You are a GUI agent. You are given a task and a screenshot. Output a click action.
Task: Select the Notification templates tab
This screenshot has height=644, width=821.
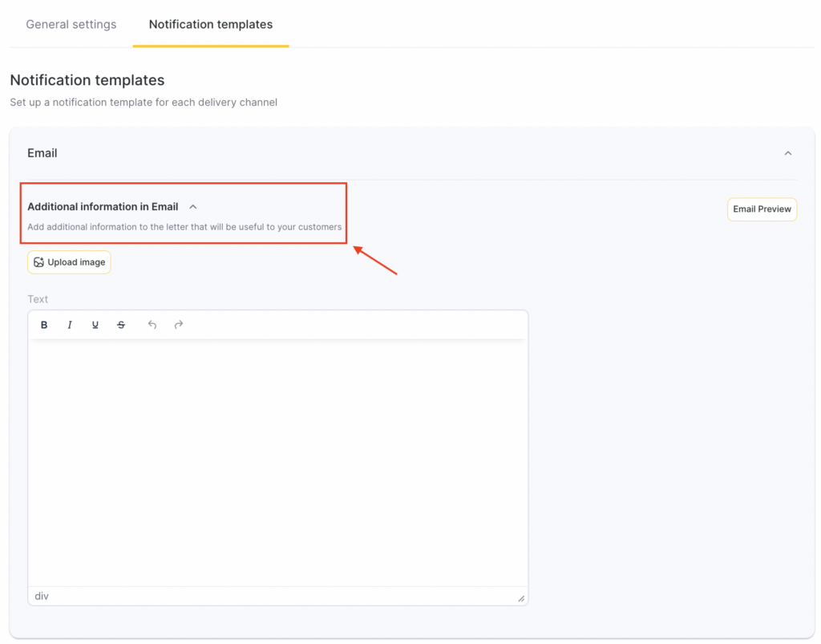[211, 25]
